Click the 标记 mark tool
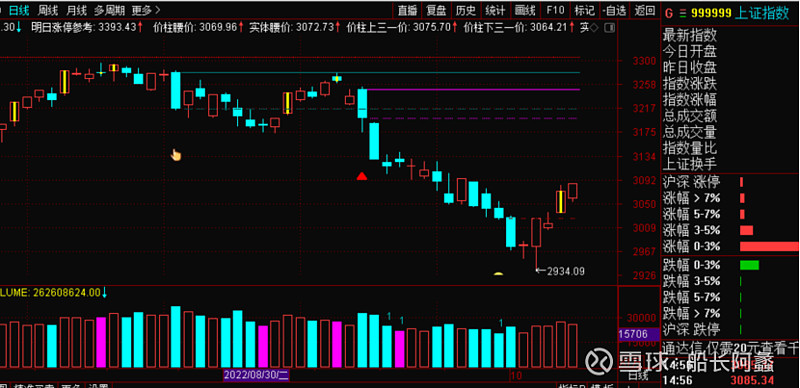 (584, 10)
